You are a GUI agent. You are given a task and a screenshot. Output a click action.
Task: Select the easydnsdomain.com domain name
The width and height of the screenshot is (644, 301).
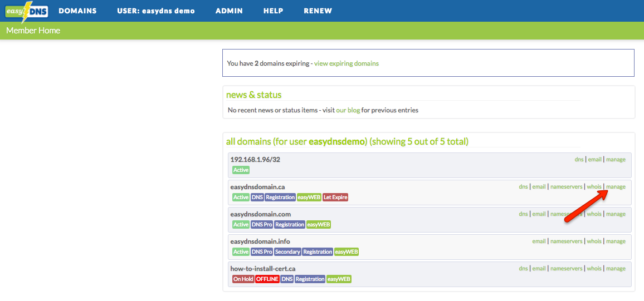(261, 214)
